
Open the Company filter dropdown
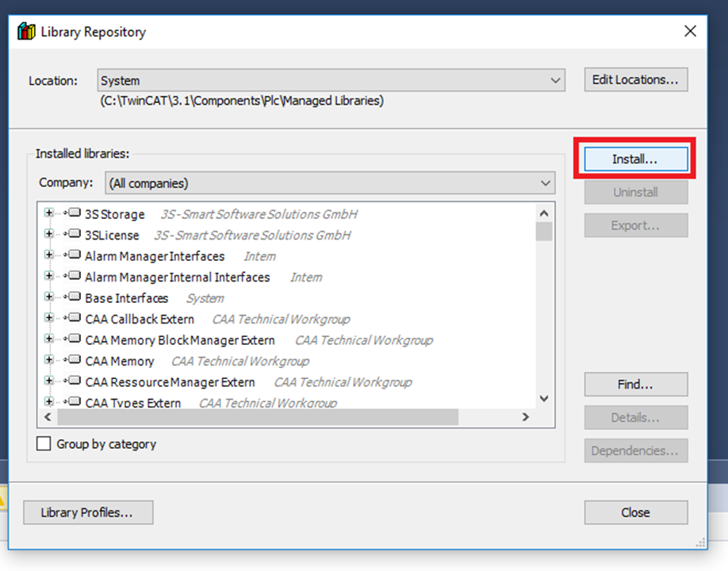546,183
